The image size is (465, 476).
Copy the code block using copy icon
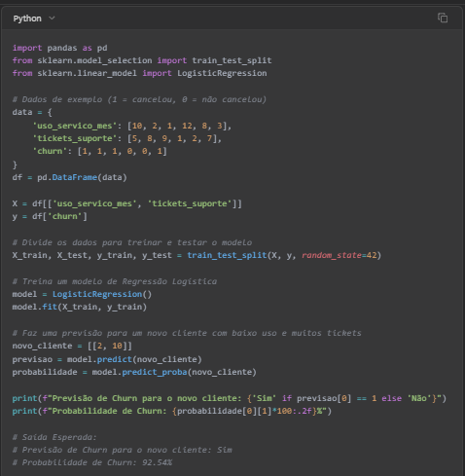coord(443,18)
